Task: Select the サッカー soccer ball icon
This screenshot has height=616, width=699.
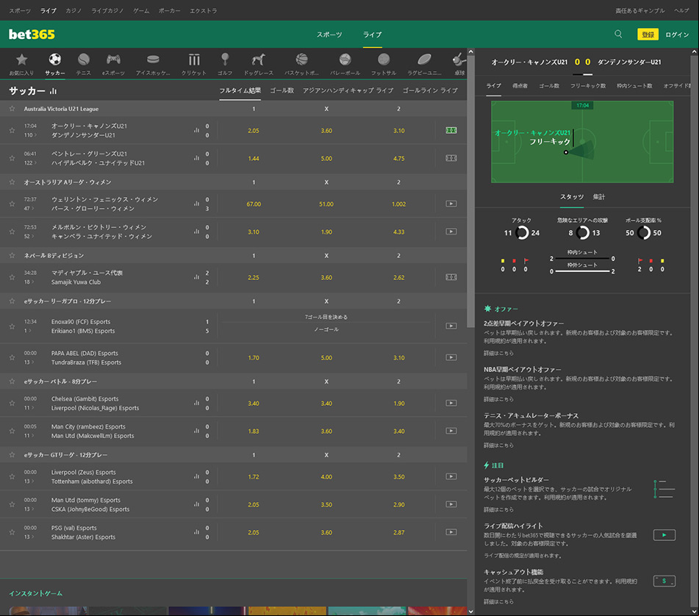Action: click(55, 60)
